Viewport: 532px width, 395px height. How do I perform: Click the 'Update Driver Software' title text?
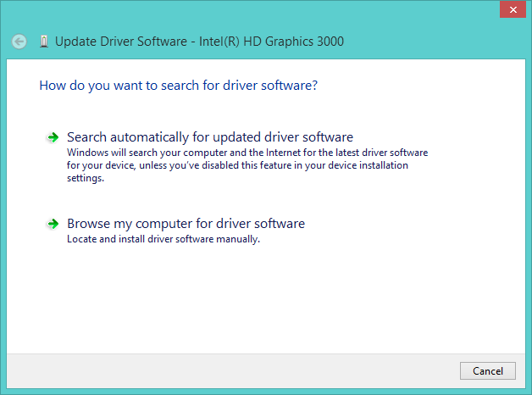pos(121,42)
